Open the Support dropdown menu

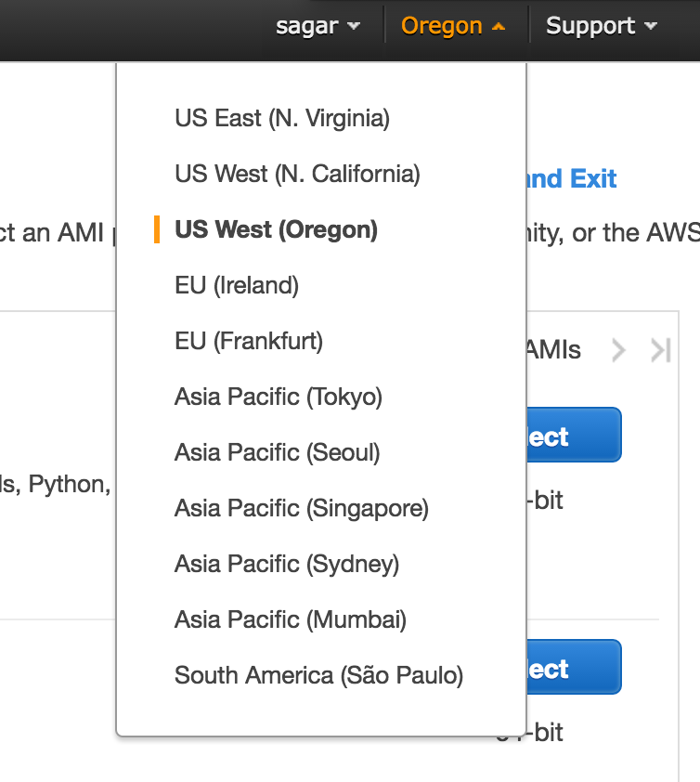[600, 25]
